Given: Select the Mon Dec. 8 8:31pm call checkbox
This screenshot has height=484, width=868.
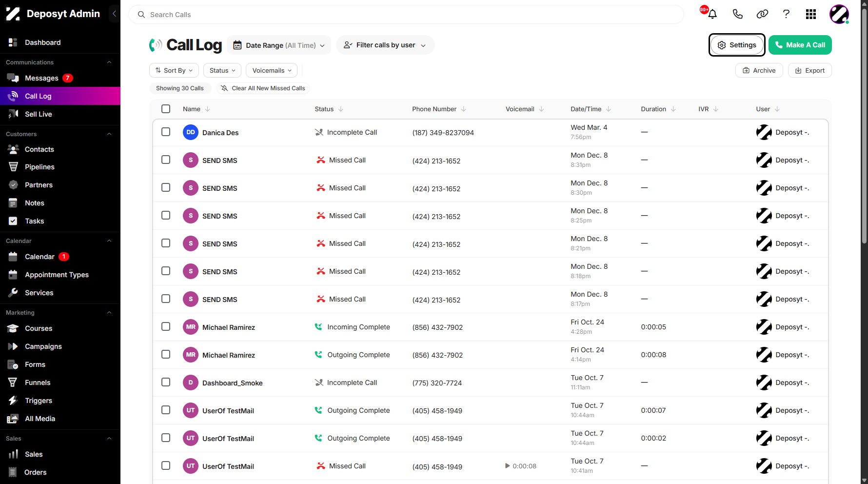Looking at the screenshot, I should coord(166,160).
